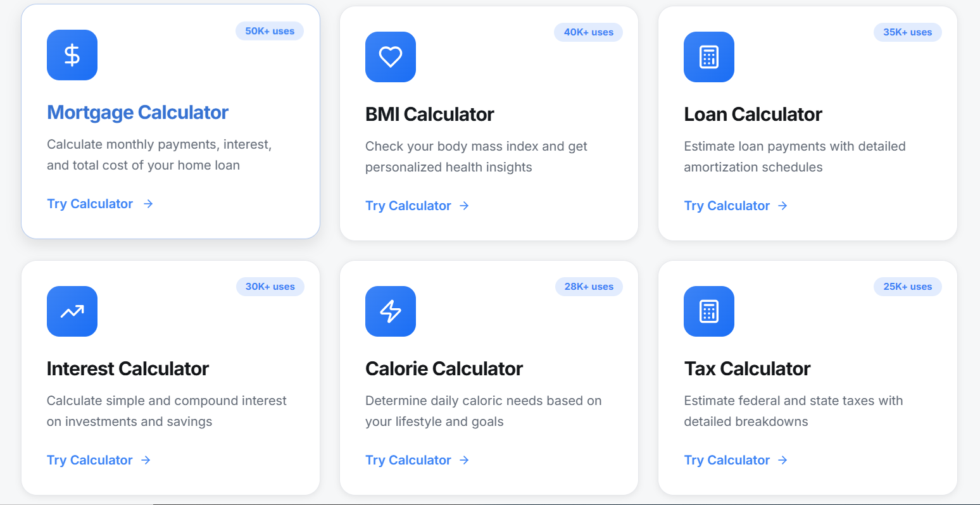Click the dollar sign icon on Mortgage Calculator
This screenshot has height=505, width=980.
[72, 55]
